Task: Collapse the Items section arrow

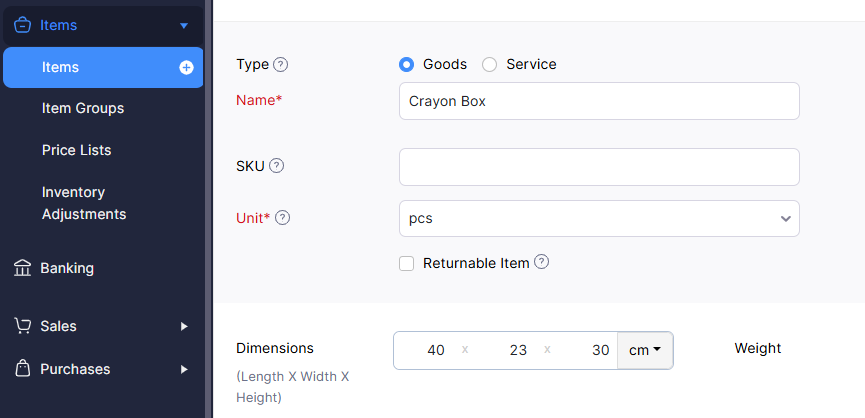Action: [x=184, y=26]
